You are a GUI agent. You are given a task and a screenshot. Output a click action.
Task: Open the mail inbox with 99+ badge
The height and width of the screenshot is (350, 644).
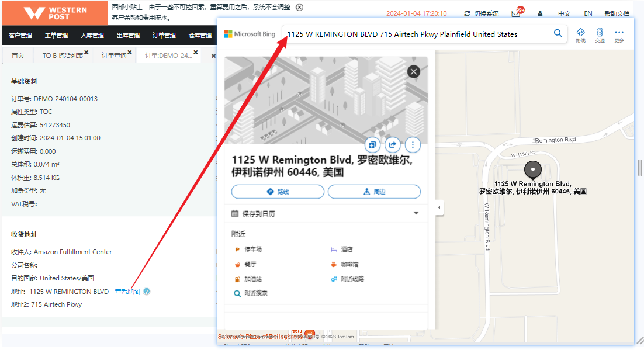[x=517, y=13]
